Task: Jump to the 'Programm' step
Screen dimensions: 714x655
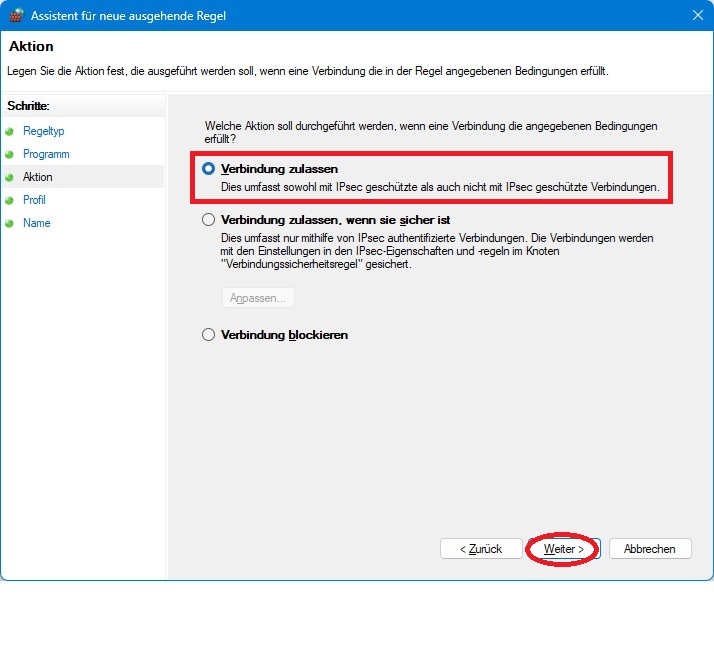Action: (46, 154)
